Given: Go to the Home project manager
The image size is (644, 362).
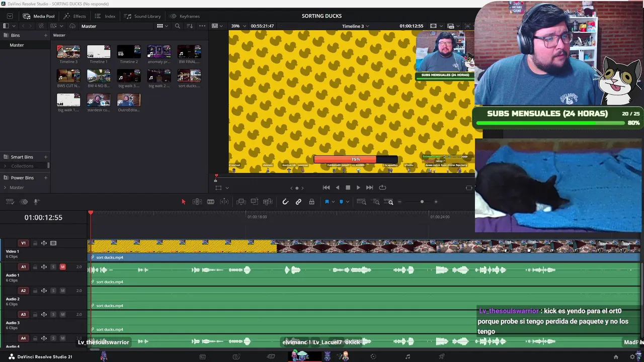Looking at the screenshot, I should click(616, 357).
